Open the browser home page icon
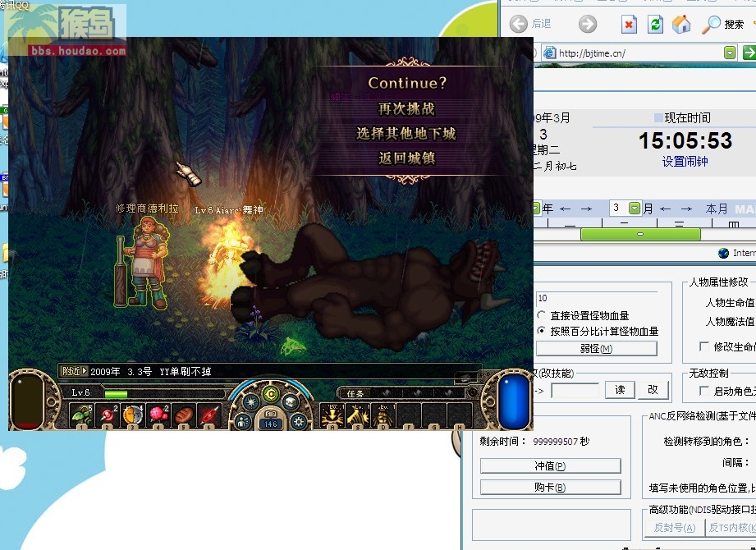The image size is (756, 550). [681, 24]
